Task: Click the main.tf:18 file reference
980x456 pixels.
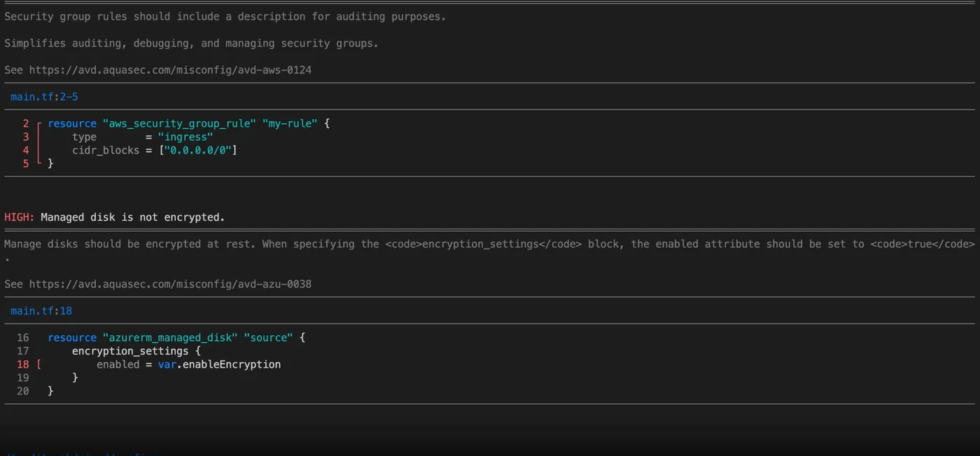Action: [x=41, y=310]
